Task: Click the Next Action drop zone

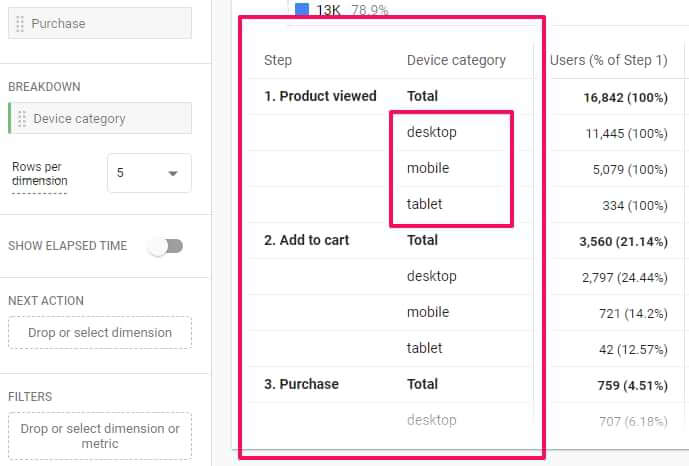Action: [100, 333]
